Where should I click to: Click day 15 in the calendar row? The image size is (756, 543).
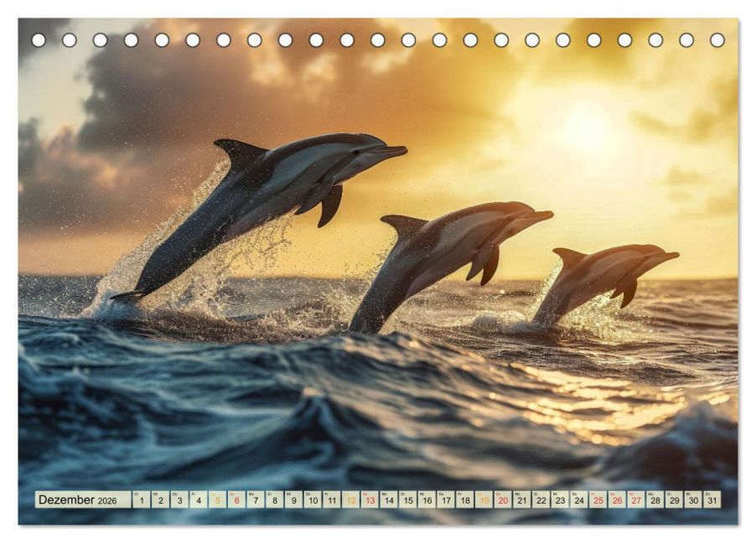pyautogui.click(x=407, y=500)
